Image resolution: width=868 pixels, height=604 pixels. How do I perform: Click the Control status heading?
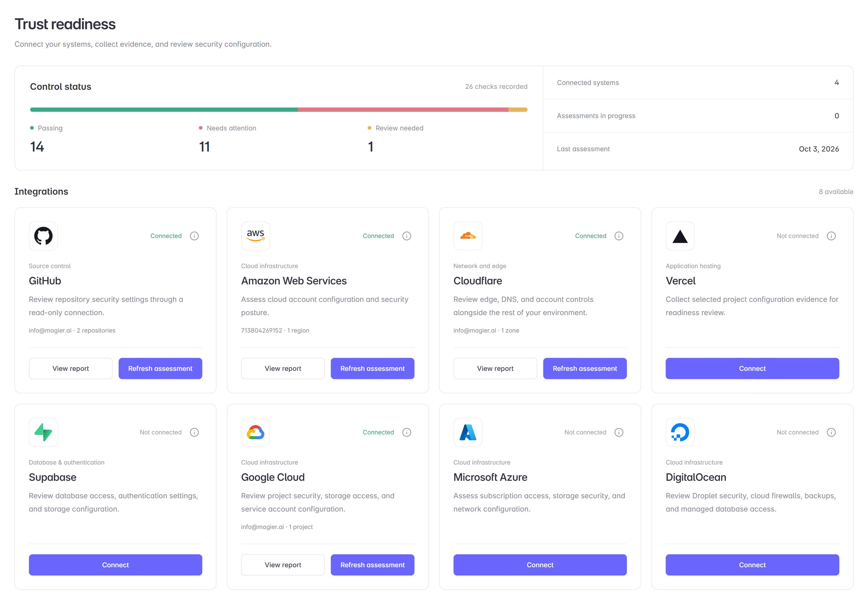point(61,86)
